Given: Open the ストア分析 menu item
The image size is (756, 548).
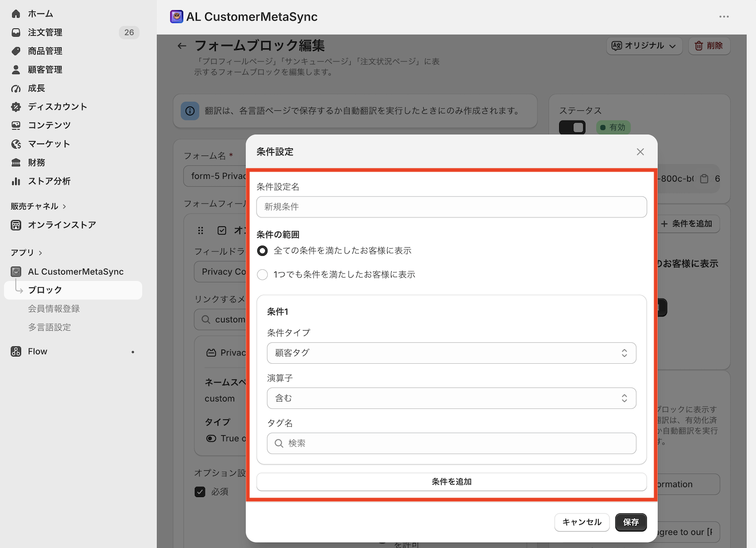Looking at the screenshot, I should click(73, 181).
